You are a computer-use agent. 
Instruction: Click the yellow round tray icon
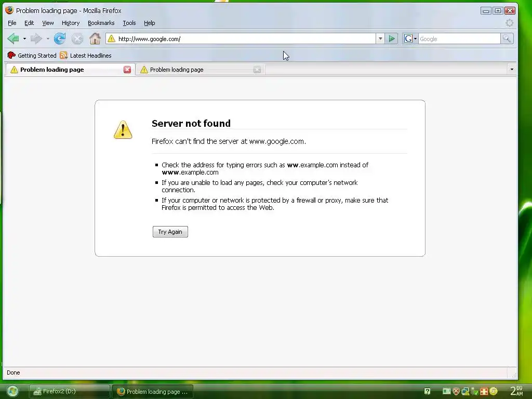coord(494,391)
